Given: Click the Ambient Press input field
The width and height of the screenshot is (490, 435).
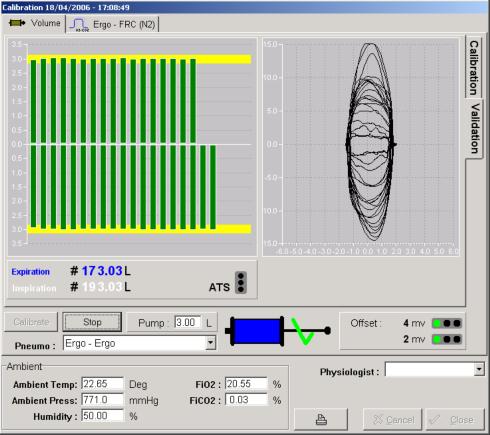Looking at the screenshot, I should tap(102, 400).
